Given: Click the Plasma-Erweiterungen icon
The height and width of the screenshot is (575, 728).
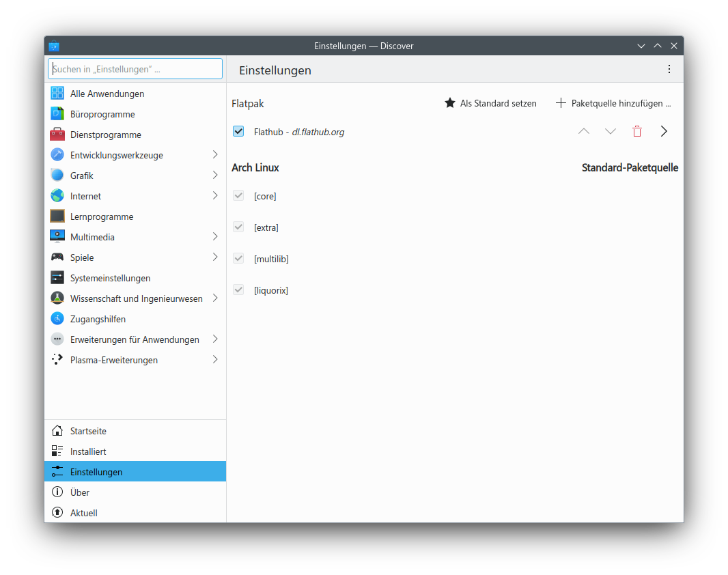Looking at the screenshot, I should pyautogui.click(x=57, y=359).
